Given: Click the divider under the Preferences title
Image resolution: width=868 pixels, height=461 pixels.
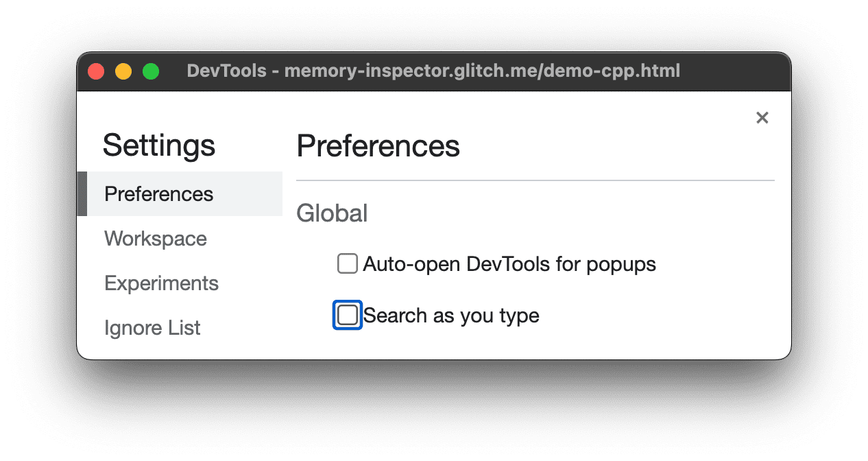Looking at the screenshot, I should pyautogui.click(x=535, y=179).
